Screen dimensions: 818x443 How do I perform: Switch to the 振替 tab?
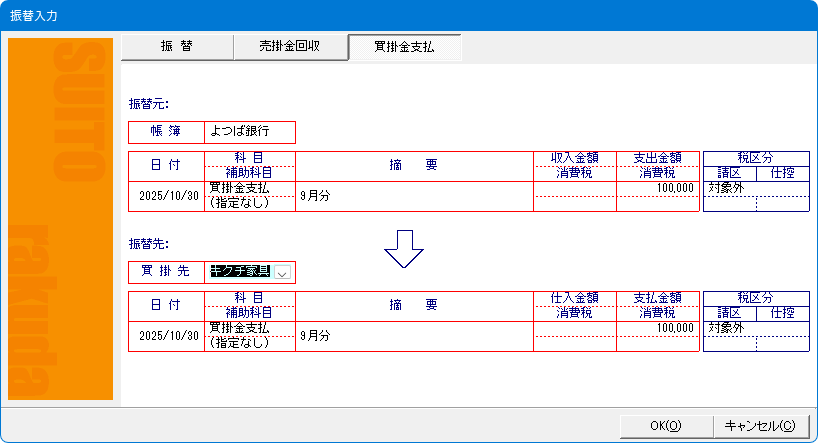pyautogui.click(x=176, y=47)
